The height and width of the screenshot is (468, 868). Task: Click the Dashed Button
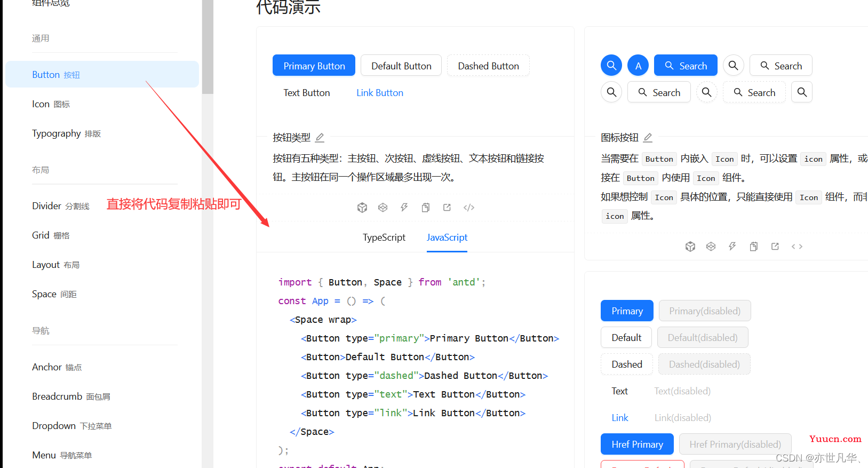(488, 65)
